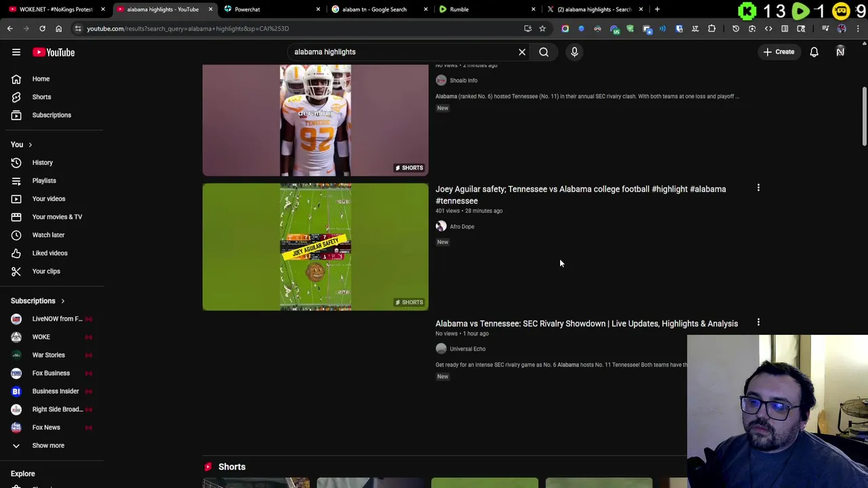Image resolution: width=868 pixels, height=488 pixels.
Task: Open Shoaib Info channel
Action: click(463, 80)
